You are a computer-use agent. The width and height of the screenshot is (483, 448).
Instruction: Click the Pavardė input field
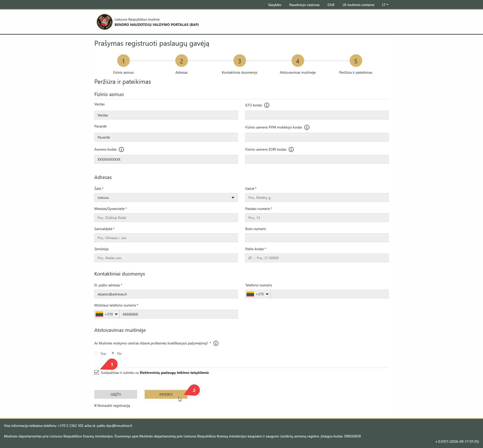pyautogui.click(x=166, y=137)
